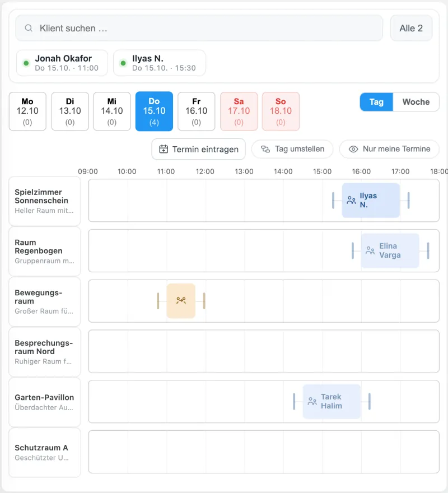The image size is (448, 493).
Task: Click the 13:00 time label
Action: tap(244, 171)
